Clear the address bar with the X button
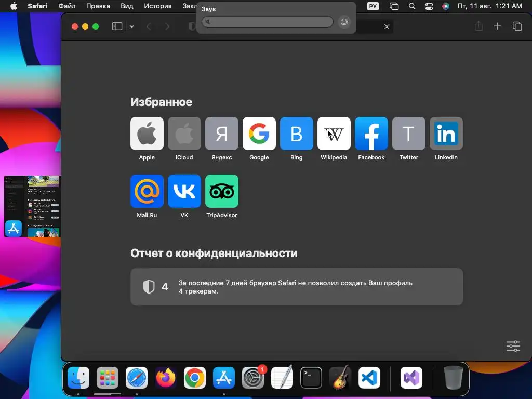 pos(387,26)
